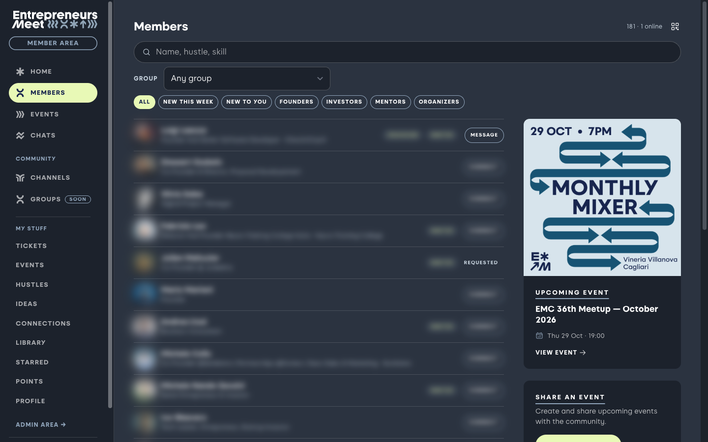708x442 pixels.
Task: Click the Message button on first member
Action: pyautogui.click(x=484, y=135)
